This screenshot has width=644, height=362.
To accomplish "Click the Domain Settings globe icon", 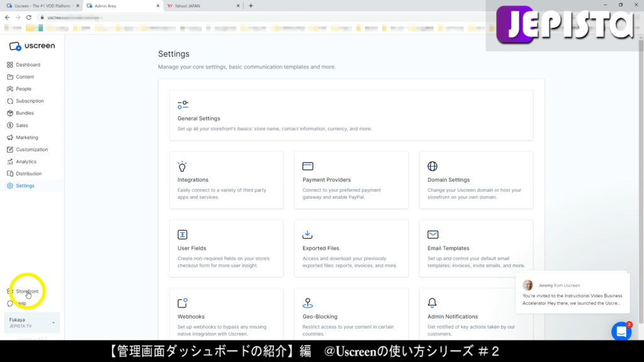I will coord(433,166).
